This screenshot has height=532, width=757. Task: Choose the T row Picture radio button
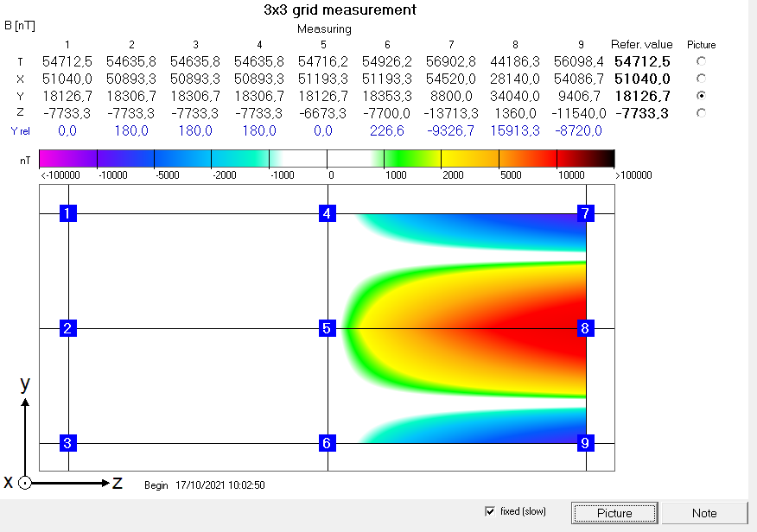click(x=701, y=61)
